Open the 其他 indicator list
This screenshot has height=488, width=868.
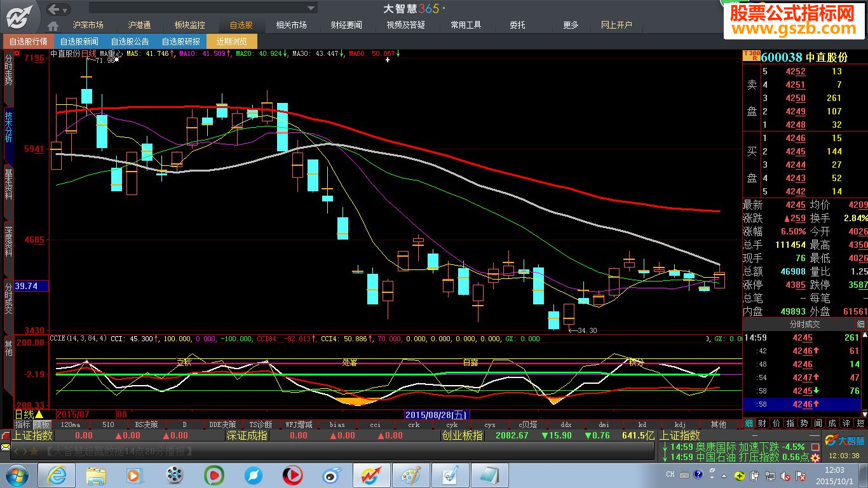tap(717, 424)
